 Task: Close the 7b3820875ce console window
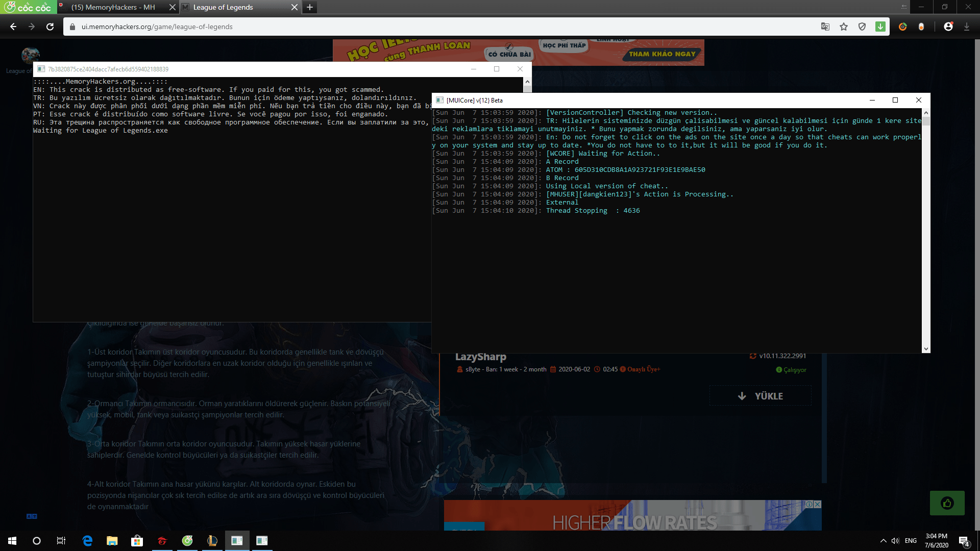pyautogui.click(x=520, y=69)
